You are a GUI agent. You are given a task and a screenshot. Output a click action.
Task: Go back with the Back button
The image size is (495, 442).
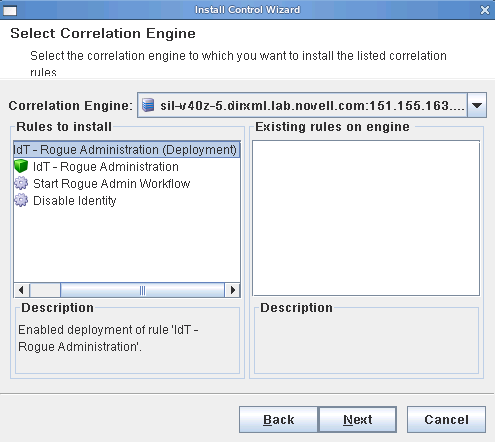278,419
